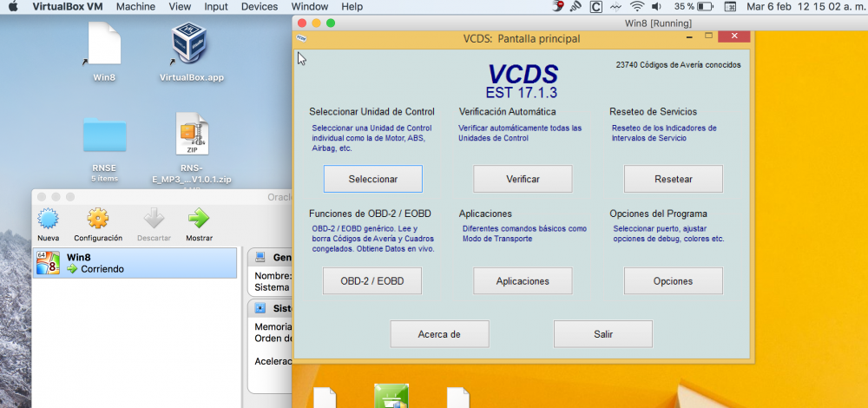
Task: Open the Help menu
Action: click(x=352, y=7)
